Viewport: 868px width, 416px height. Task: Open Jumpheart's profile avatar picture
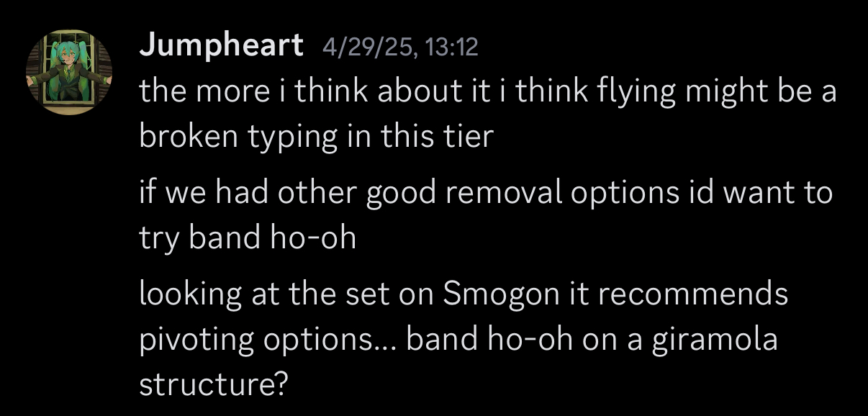pyautogui.click(x=69, y=72)
